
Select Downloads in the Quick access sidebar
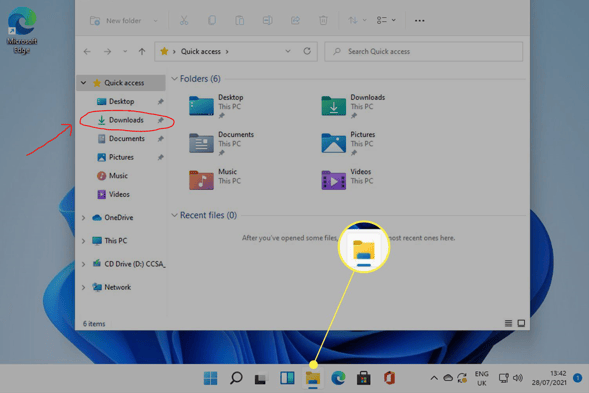126,120
